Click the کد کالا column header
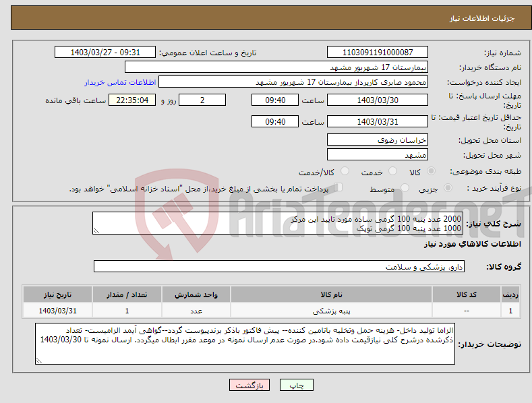The width and height of the screenshot is (532, 403). [467, 294]
